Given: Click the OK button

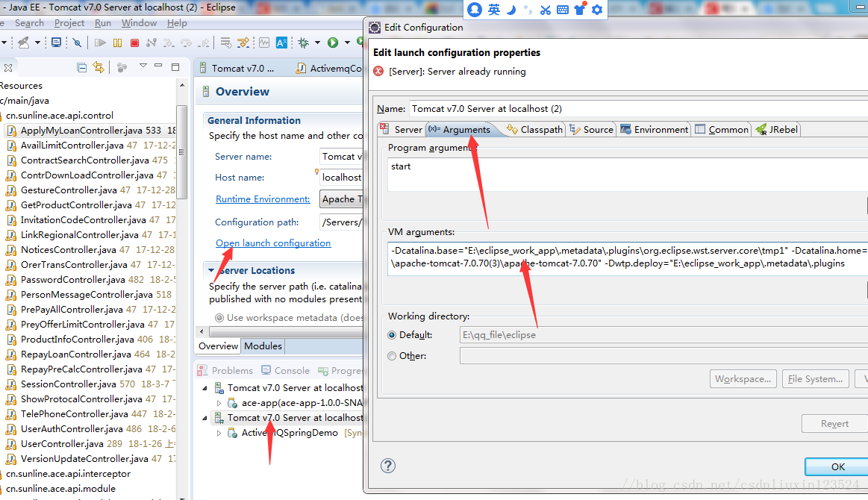Looking at the screenshot, I should (x=837, y=466).
